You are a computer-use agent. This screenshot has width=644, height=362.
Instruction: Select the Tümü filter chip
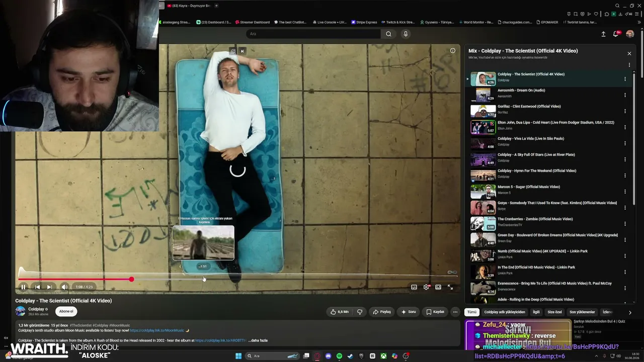[472, 312]
